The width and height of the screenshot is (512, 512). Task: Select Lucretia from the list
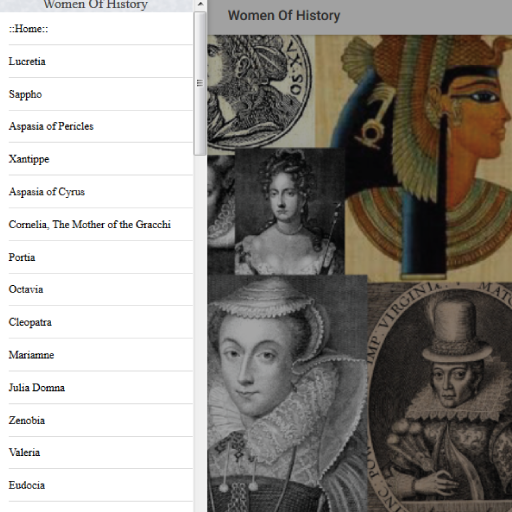point(101,61)
